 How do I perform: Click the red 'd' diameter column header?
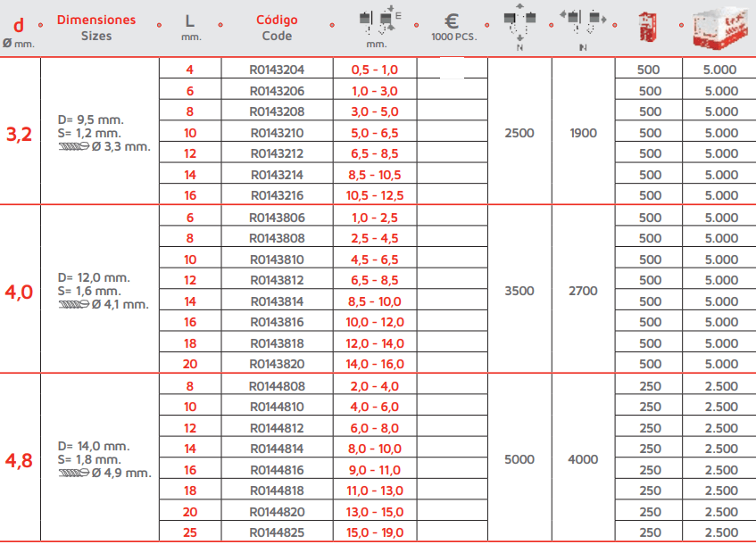19,25
